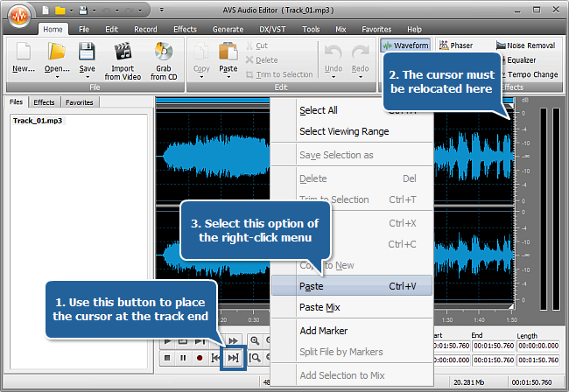Viewport: 569px width, 392px height.
Task: Click the selection Length field 00:00:00.000
Action: 538,346
